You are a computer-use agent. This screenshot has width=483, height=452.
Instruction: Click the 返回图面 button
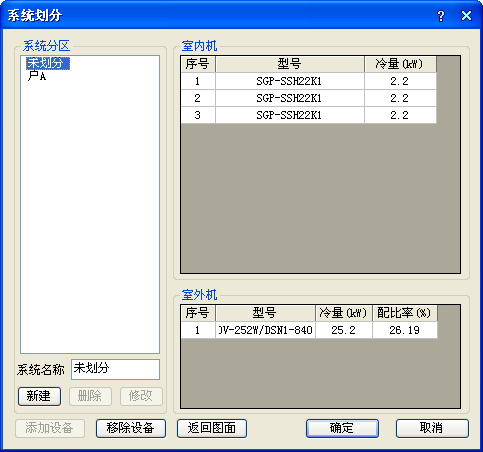pos(212,428)
